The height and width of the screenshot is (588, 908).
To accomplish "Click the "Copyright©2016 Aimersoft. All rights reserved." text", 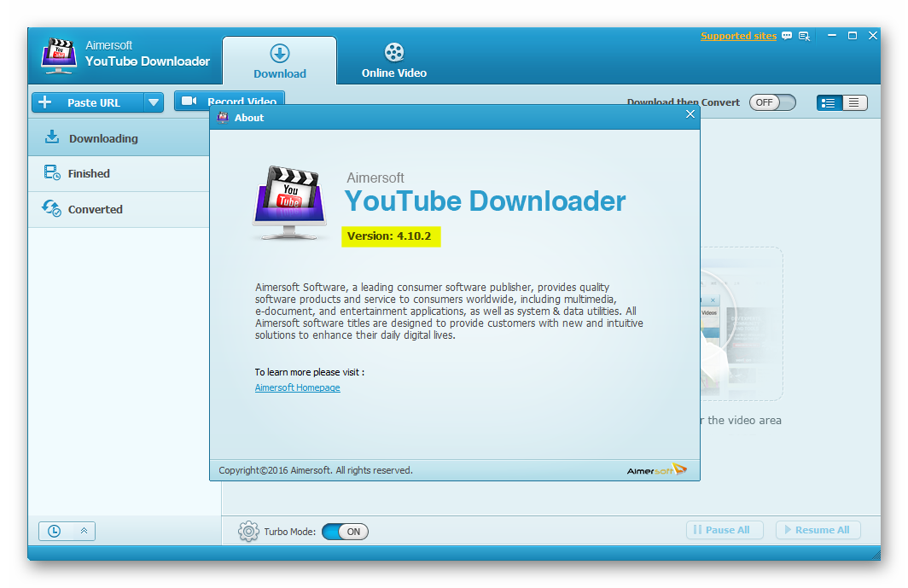I will [x=316, y=470].
